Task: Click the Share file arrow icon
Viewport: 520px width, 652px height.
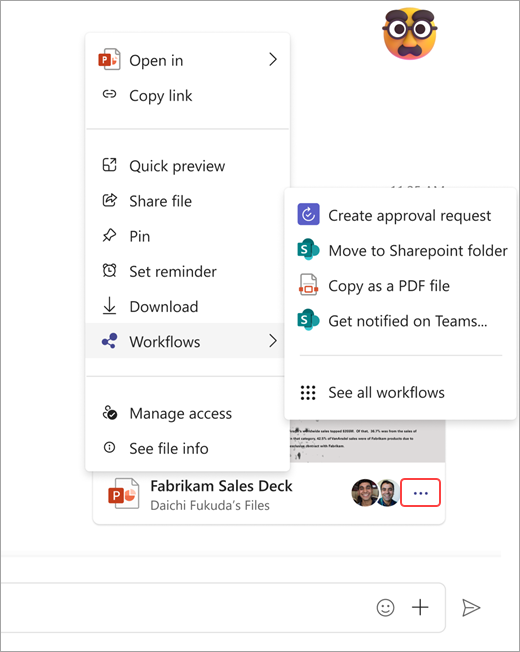Action: tap(109, 200)
